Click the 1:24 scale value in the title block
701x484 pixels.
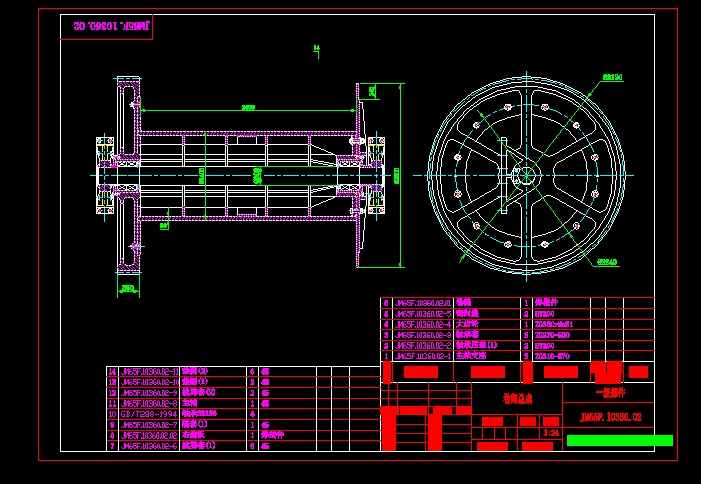(551, 433)
